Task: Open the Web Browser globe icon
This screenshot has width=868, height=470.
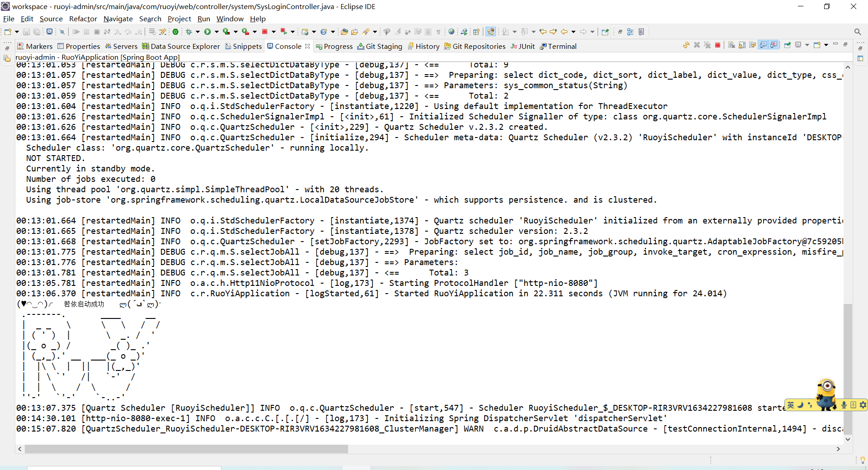Action: click(x=451, y=32)
